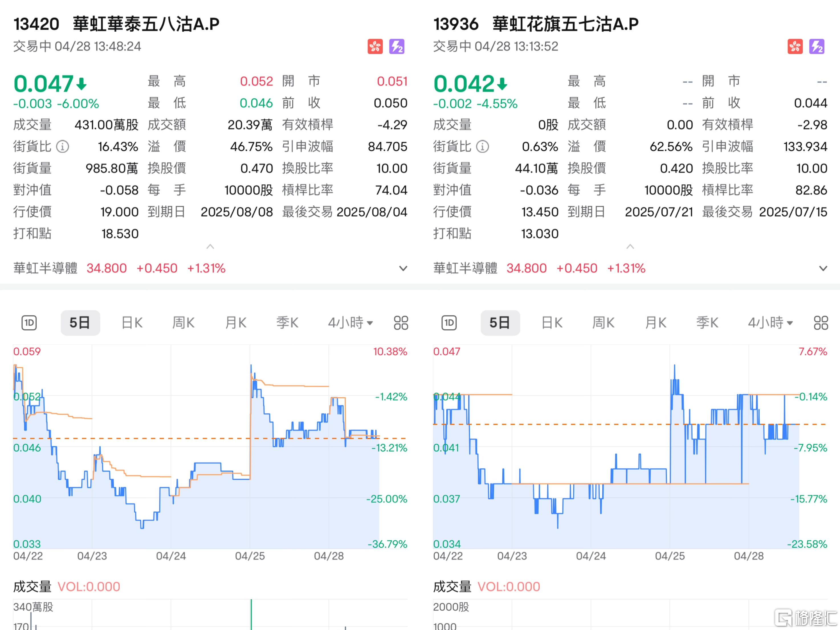Tap the 19.000 exercise price value
840x630 pixels.
point(120,212)
